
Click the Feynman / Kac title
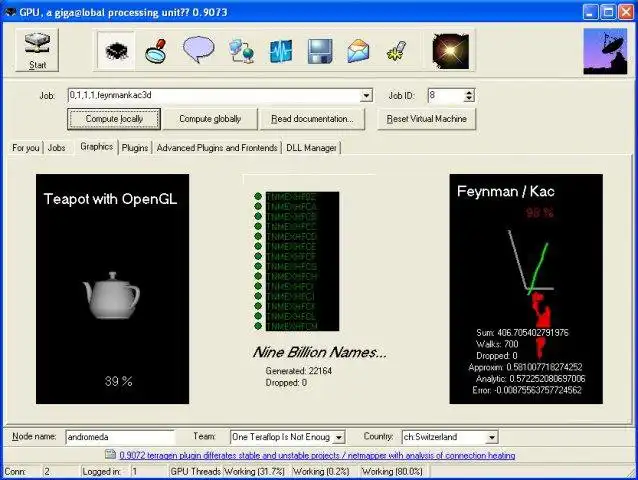click(x=506, y=191)
